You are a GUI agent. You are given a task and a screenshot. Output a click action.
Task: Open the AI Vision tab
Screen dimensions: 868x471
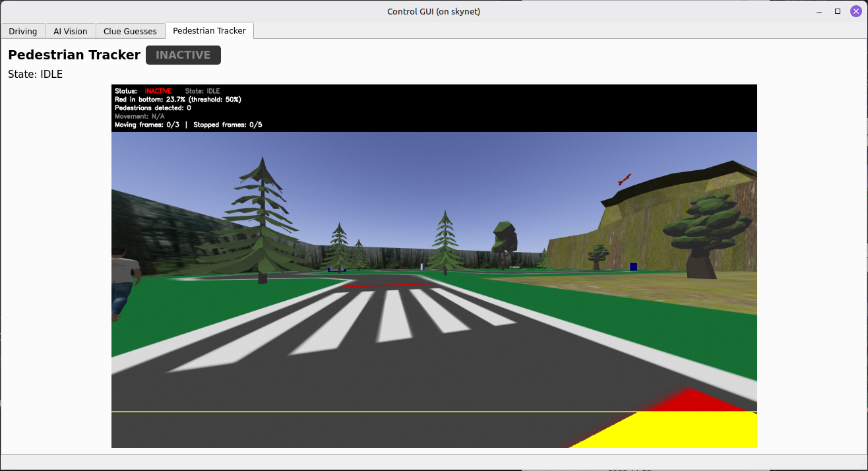click(x=70, y=31)
